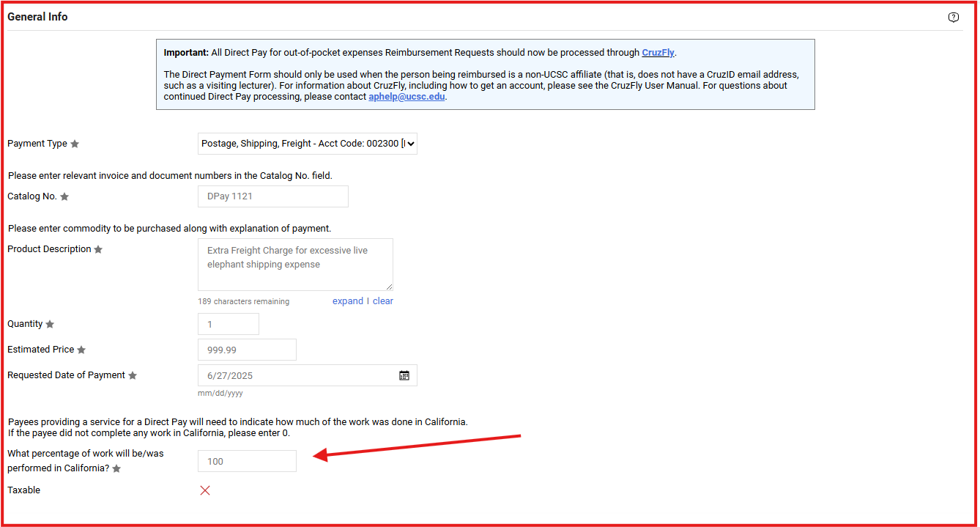Click the required star beside Catalog No.

64,197
